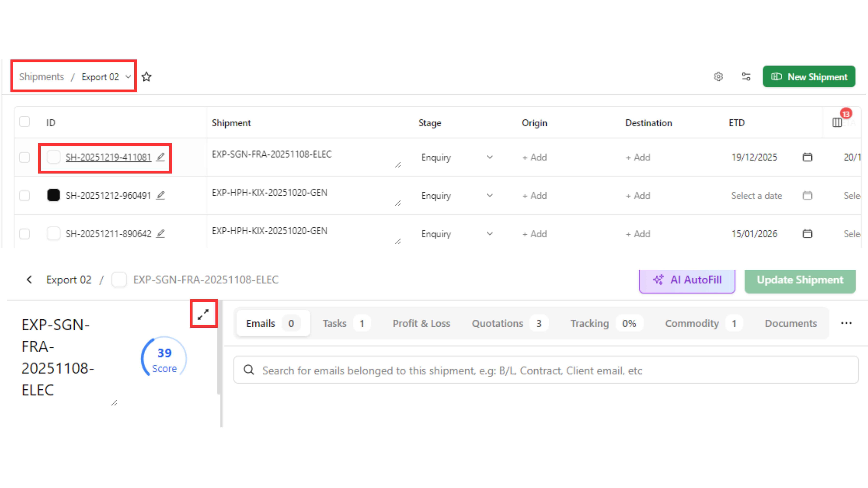Click the black color swatch on SH-20251212-960491
868x488 pixels.
(53, 195)
